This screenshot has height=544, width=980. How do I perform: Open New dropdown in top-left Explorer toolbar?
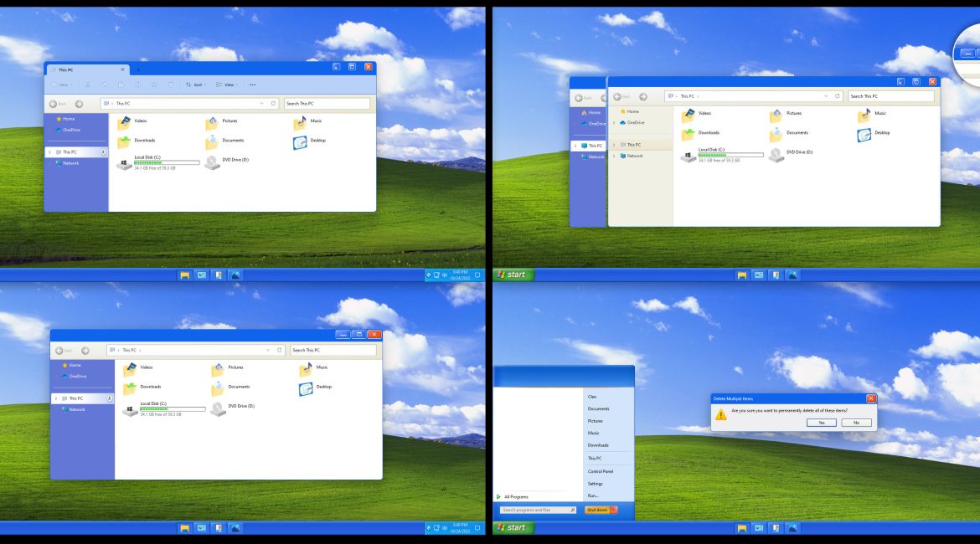(62, 85)
